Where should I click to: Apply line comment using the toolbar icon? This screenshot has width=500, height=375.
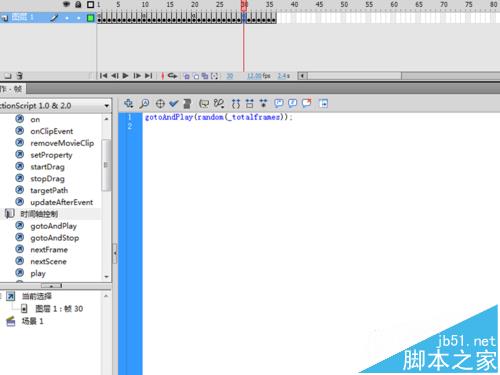[292, 104]
